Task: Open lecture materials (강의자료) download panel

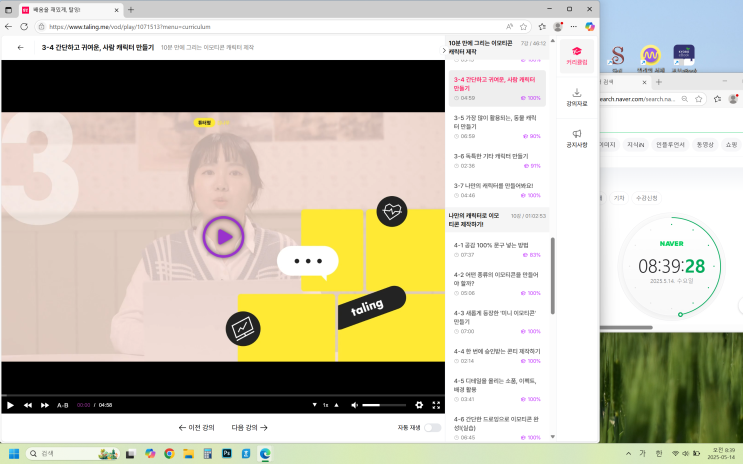Action: tap(577, 97)
